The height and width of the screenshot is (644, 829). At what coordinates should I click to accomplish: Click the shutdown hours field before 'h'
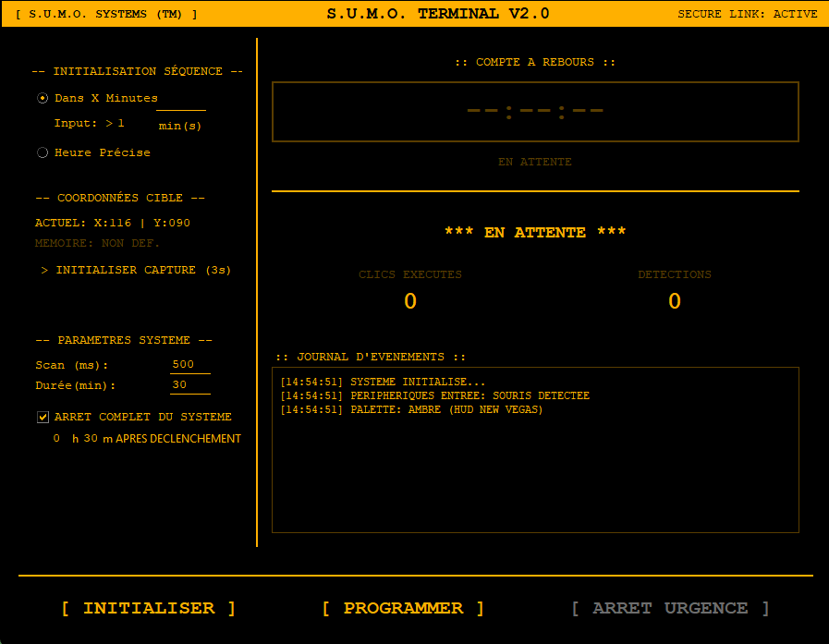tap(57, 439)
